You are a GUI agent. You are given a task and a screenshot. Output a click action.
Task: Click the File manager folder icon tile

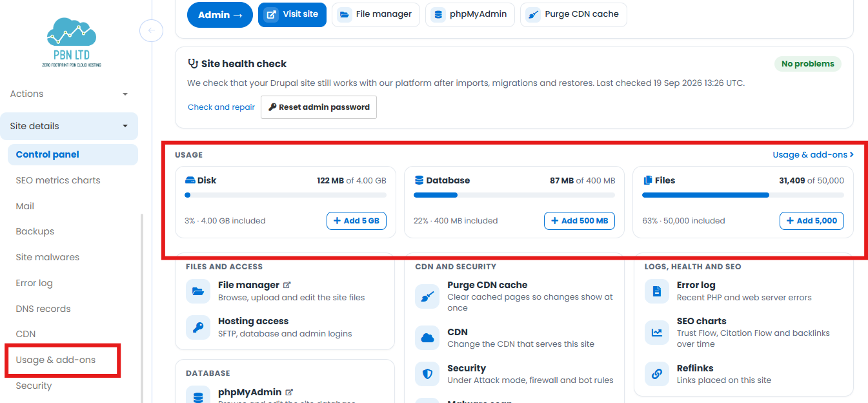198,291
